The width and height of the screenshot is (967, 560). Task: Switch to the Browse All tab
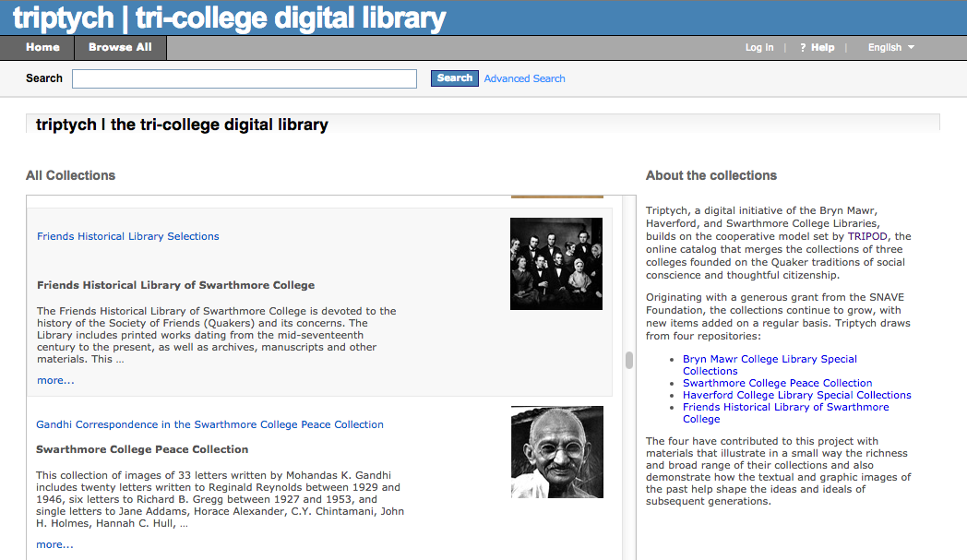point(120,47)
